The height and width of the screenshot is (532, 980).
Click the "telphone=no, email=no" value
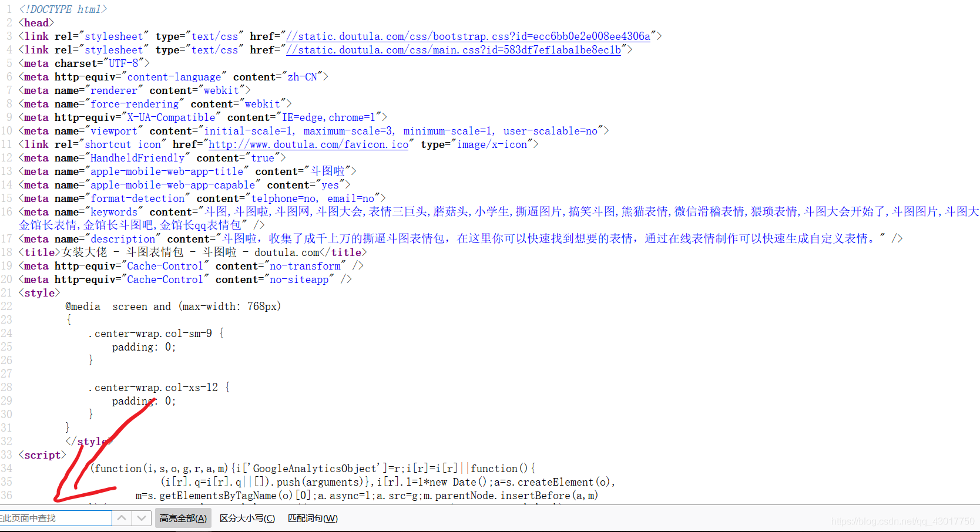pyautogui.click(x=313, y=198)
